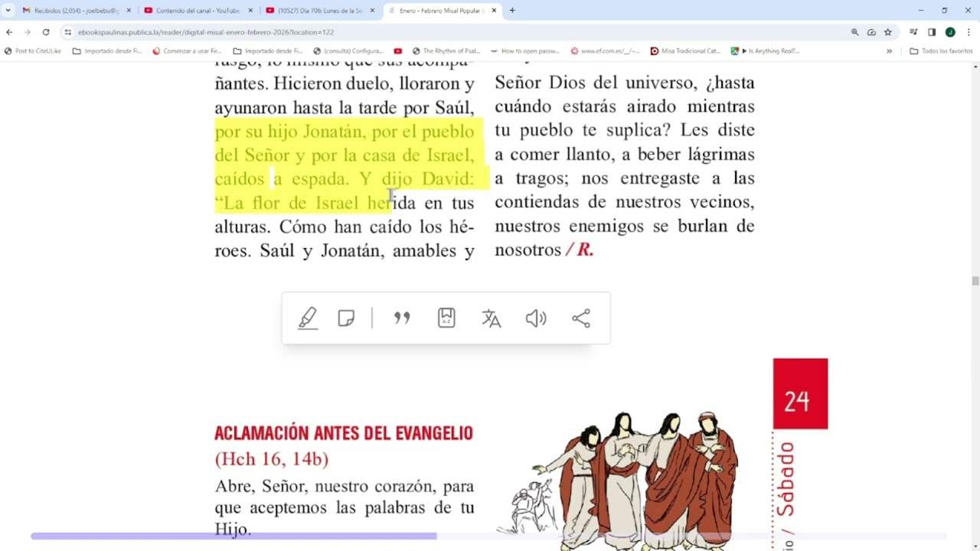Select the Enero - Febrero Misal Popular tab
Screen dimensions: 980x551
pos(441,11)
